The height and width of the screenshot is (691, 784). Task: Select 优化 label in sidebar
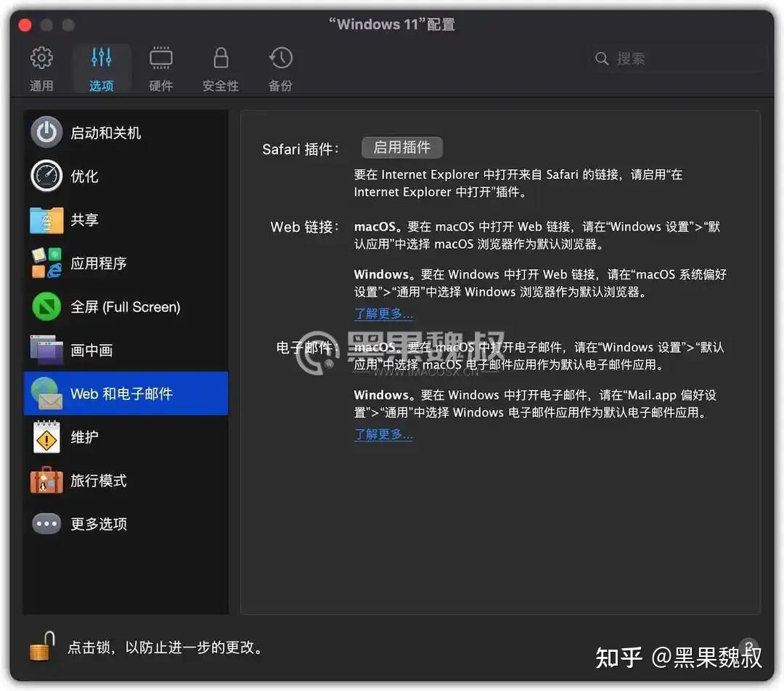point(84,176)
